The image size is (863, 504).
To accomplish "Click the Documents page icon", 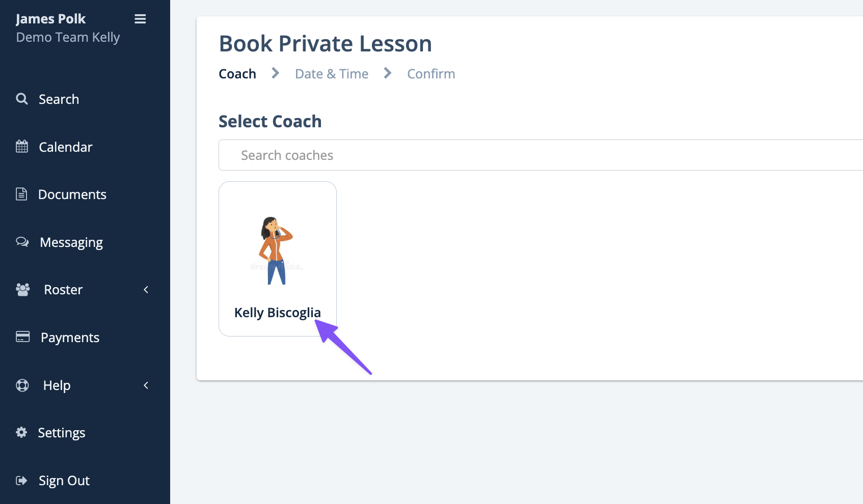I will point(21,194).
